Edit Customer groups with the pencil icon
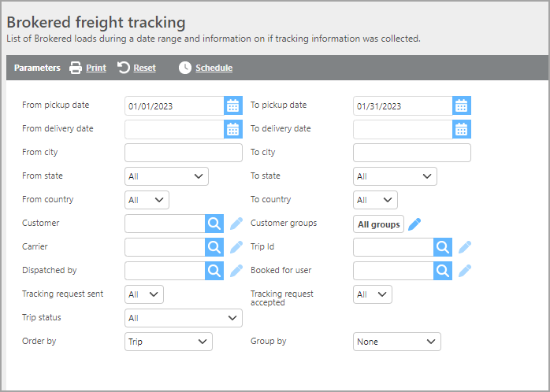 414,224
